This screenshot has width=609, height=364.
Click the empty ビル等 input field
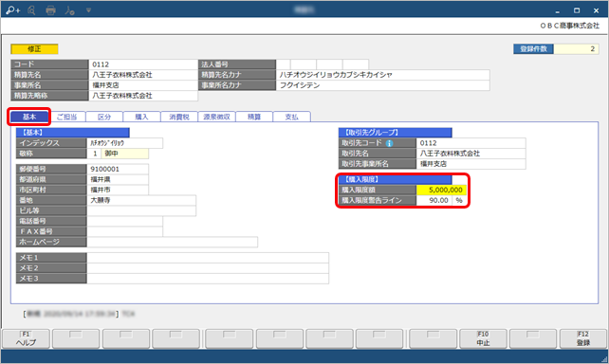(x=141, y=211)
